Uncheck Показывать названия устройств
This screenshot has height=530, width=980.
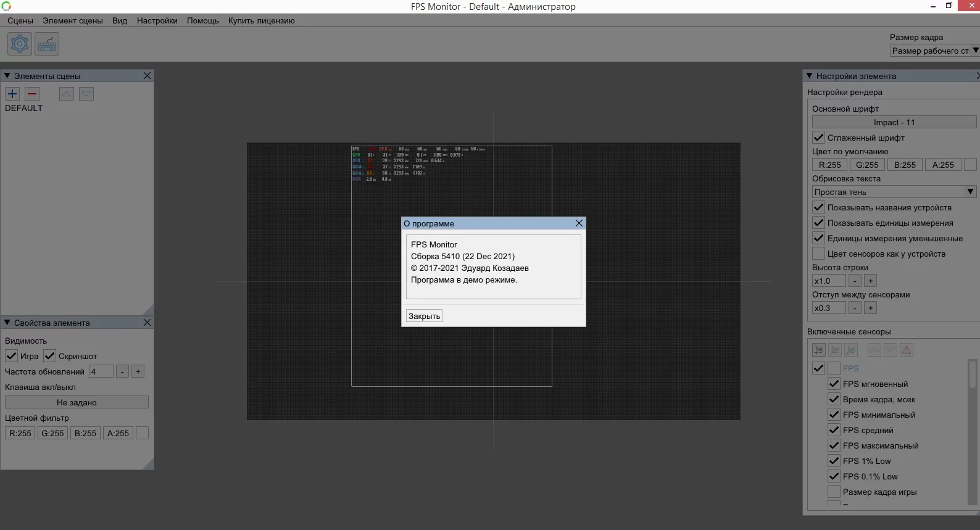point(818,207)
